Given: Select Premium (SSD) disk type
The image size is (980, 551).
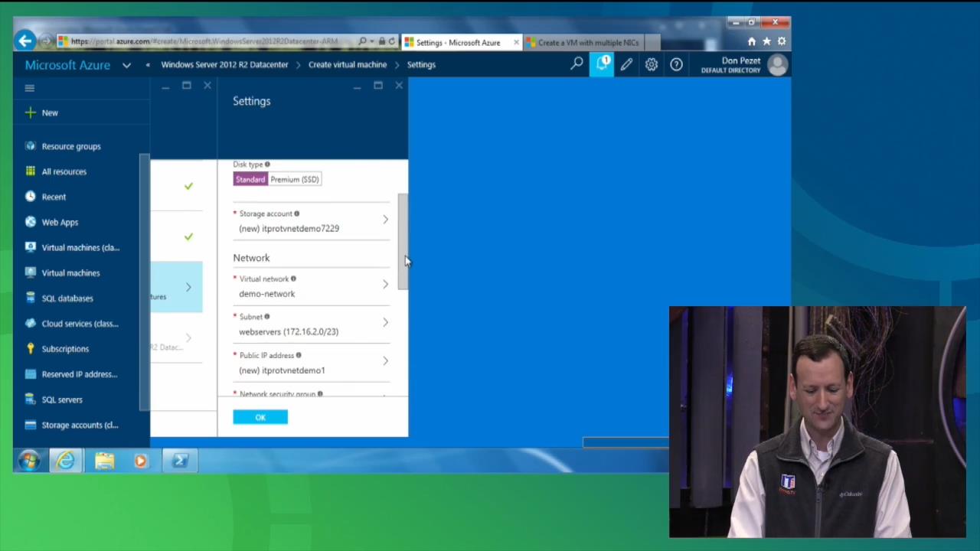Looking at the screenshot, I should (295, 179).
